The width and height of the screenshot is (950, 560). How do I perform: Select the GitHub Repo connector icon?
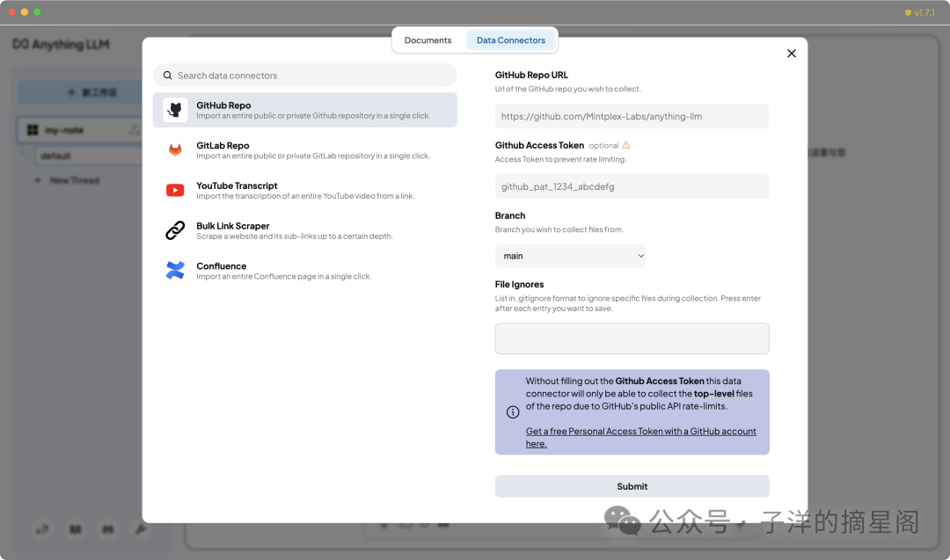pyautogui.click(x=175, y=110)
